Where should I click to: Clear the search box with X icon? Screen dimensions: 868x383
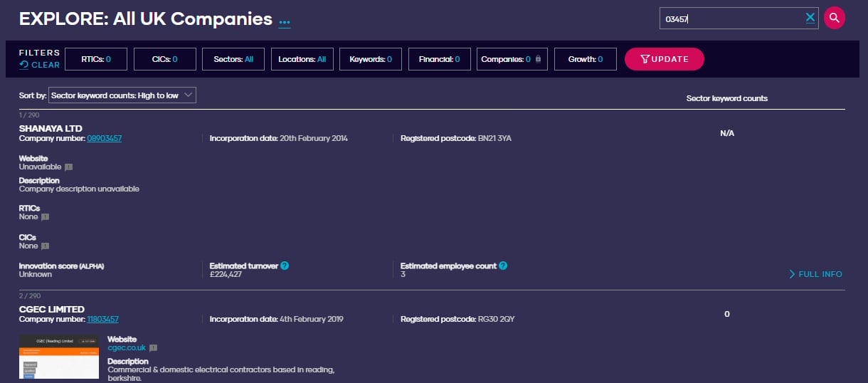(810, 18)
